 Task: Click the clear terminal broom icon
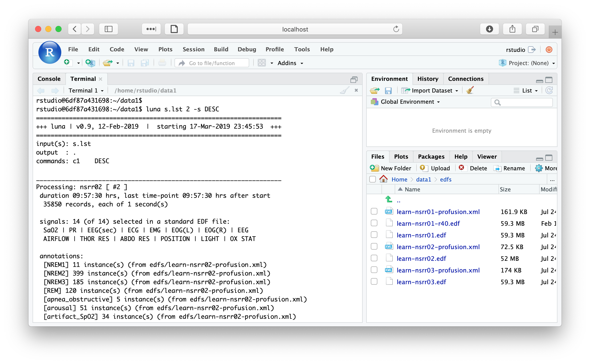pos(344,90)
